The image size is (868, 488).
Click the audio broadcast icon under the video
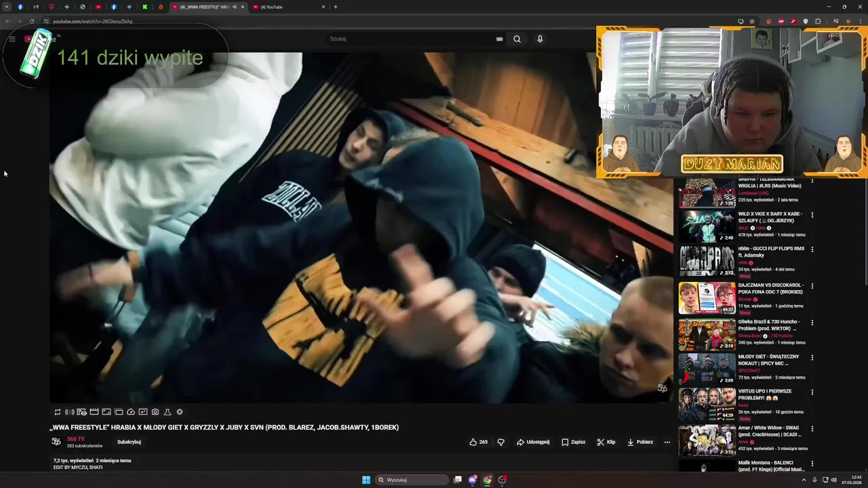70,411
